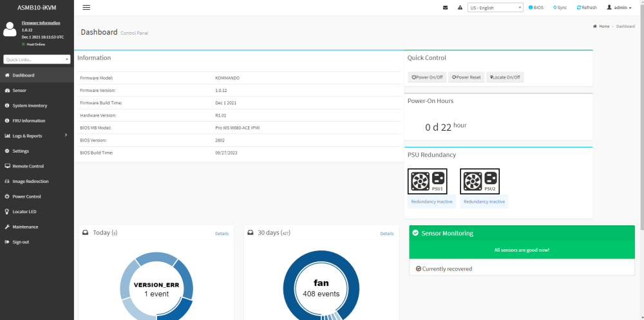This screenshot has width=644, height=320.
Task: Click the Firmware Information link
Action: (41, 23)
